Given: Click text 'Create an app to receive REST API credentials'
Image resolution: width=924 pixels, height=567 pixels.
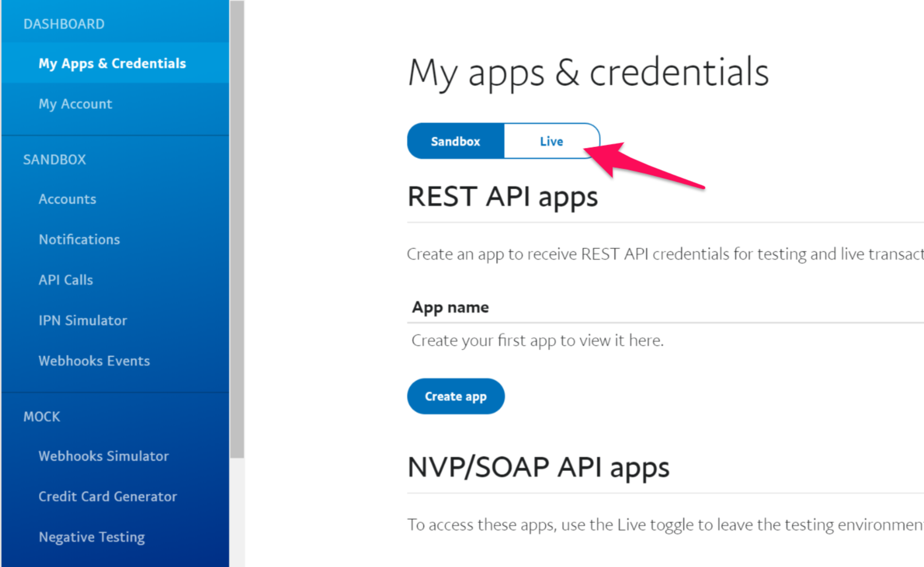Looking at the screenshot, I should coord(568,254).
